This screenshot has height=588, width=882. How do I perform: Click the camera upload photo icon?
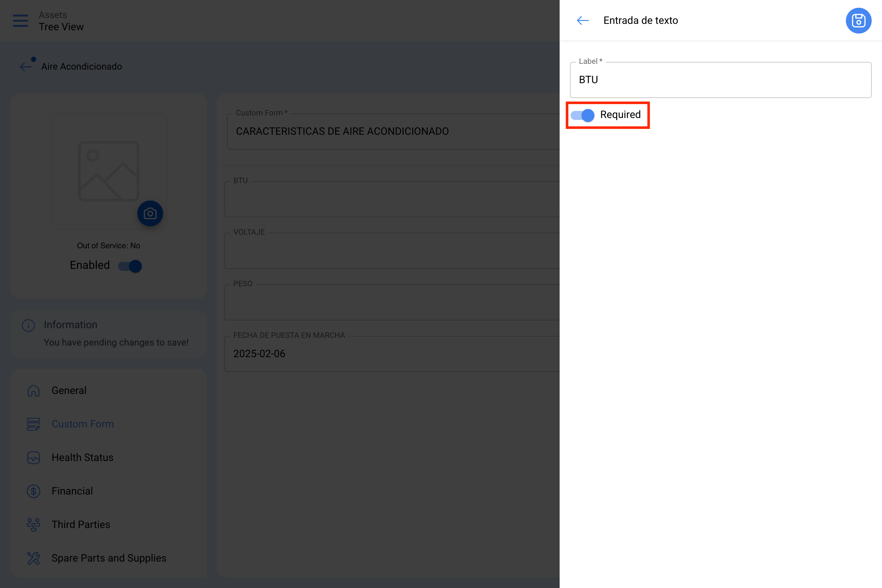coord(150,213)
